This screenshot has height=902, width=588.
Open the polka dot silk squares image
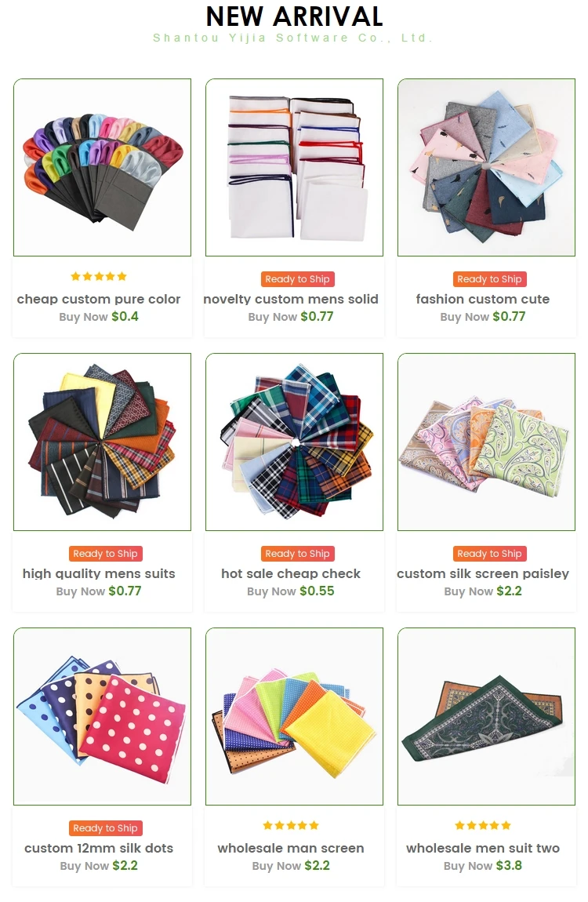pos(102,716)
